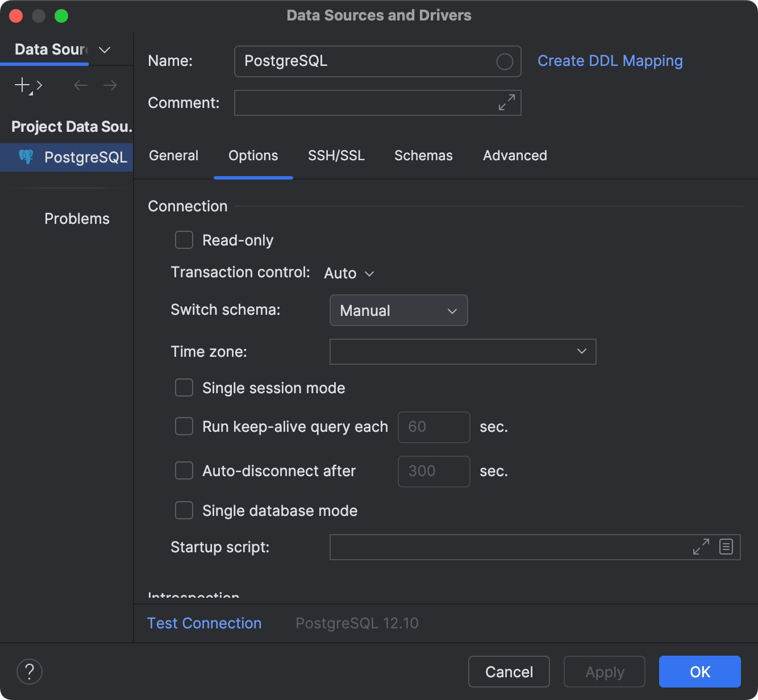Run Test Connection
758x700 pixels.
pyautogui.click(x=204, y=623)
